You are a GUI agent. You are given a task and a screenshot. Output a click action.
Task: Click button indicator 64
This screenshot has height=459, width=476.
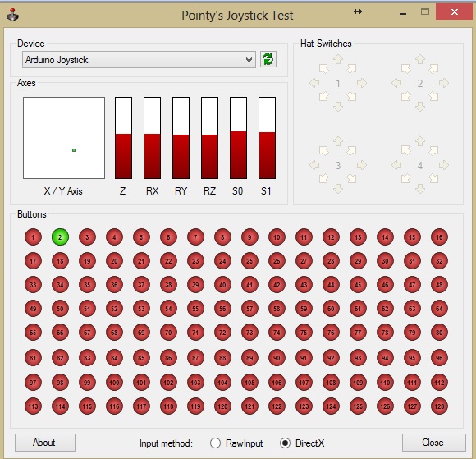[439, 309]
